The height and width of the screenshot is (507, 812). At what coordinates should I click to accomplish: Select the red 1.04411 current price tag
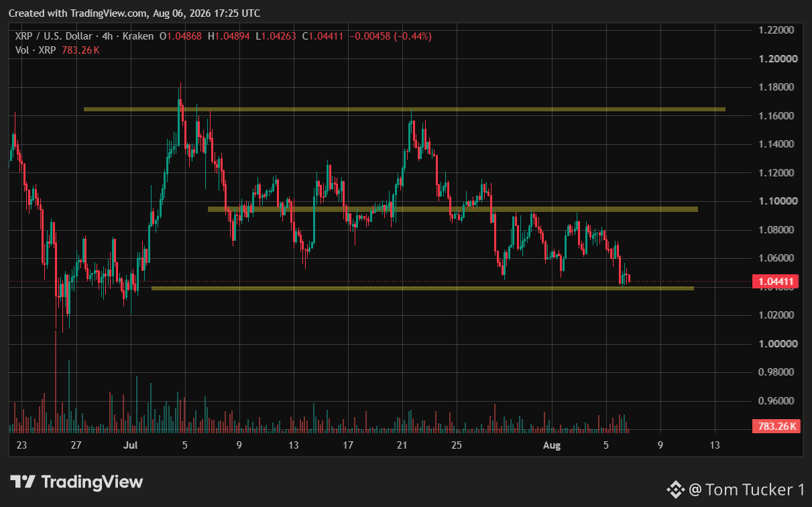(776, 282)
